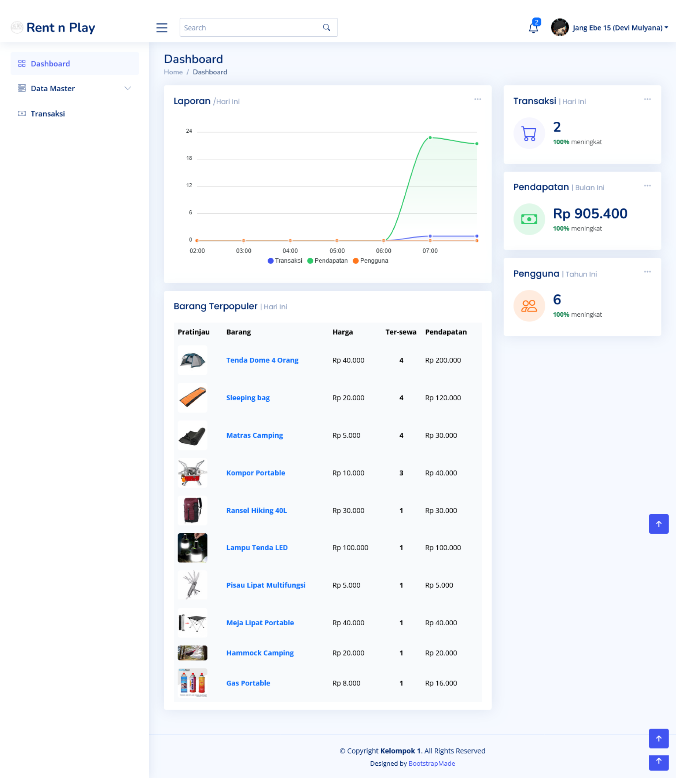
Task: Click the search magnifier icon
Action: [x=326, y=27]
